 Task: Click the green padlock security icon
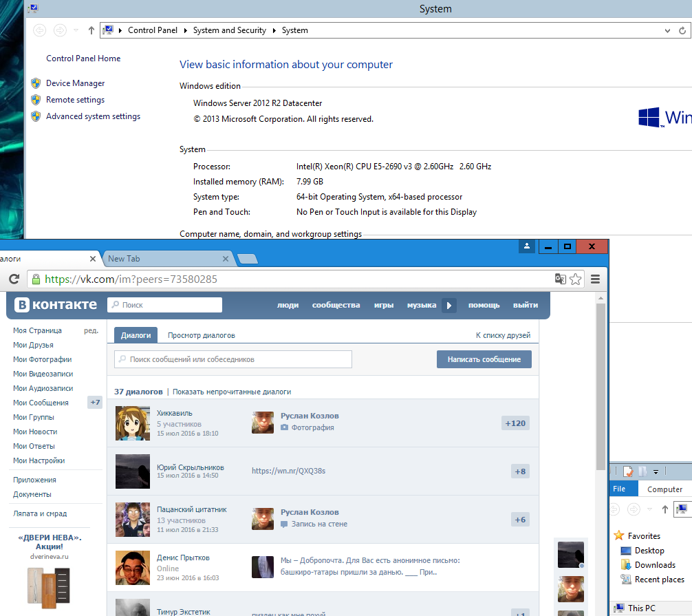(x=36, y=279)
